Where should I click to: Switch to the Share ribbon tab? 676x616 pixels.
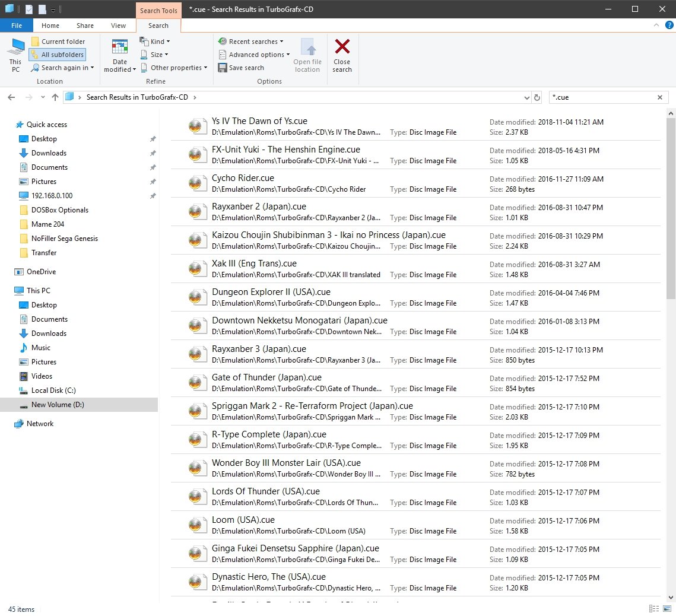(85, 26)
